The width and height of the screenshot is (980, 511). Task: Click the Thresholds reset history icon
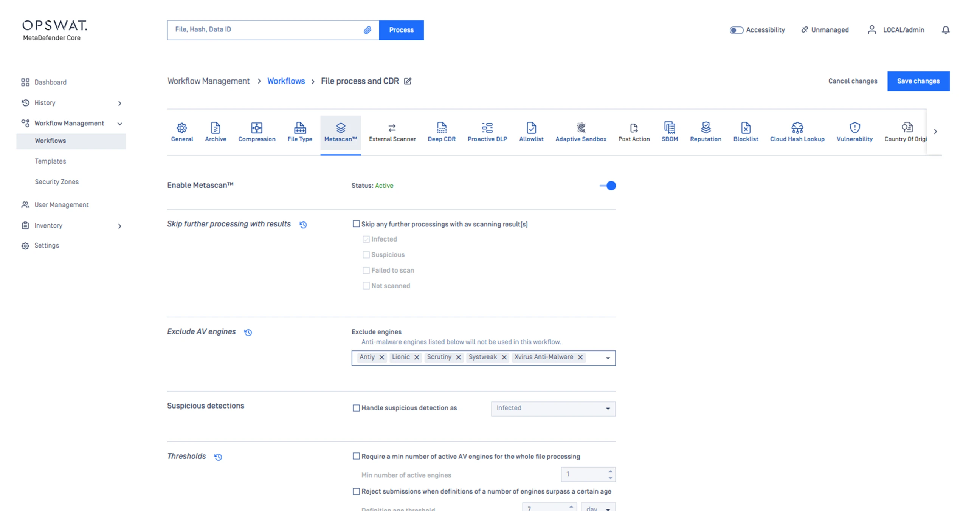pyautogui.click(x=218, y=457)
